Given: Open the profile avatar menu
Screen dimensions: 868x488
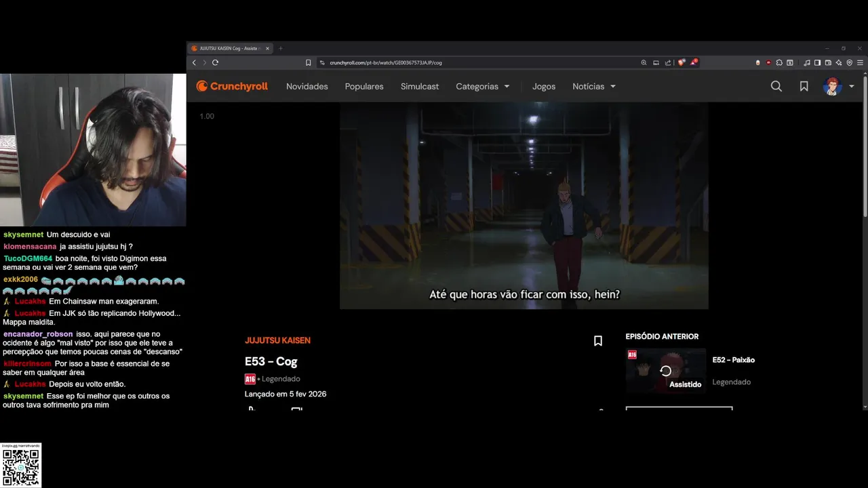Looking at the screenshot, I should pos(832,86).
